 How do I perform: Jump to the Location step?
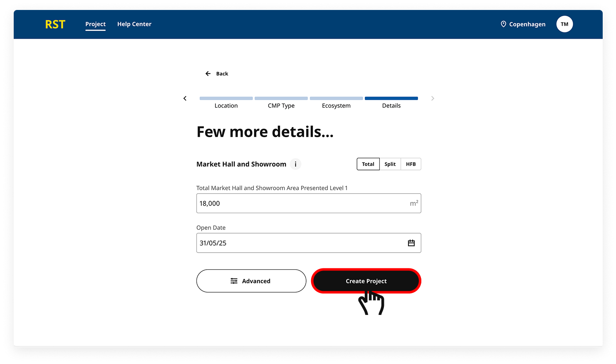pos(226,103)
